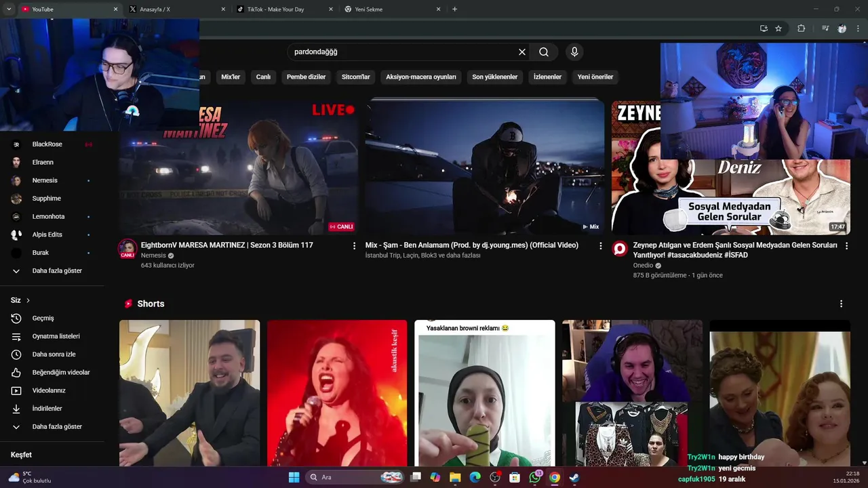Open the akustik keşif singer short

pos(336,393)
